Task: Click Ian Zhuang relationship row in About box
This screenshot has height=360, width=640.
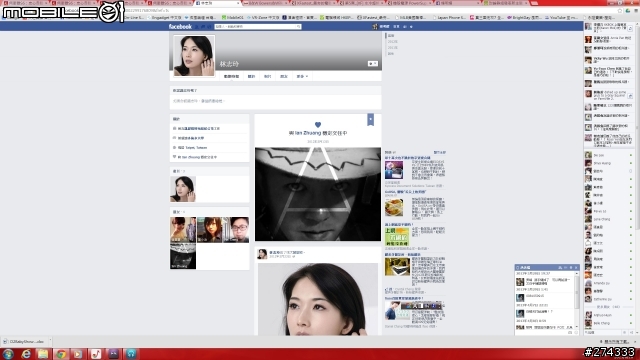Action: click(209, 157)
